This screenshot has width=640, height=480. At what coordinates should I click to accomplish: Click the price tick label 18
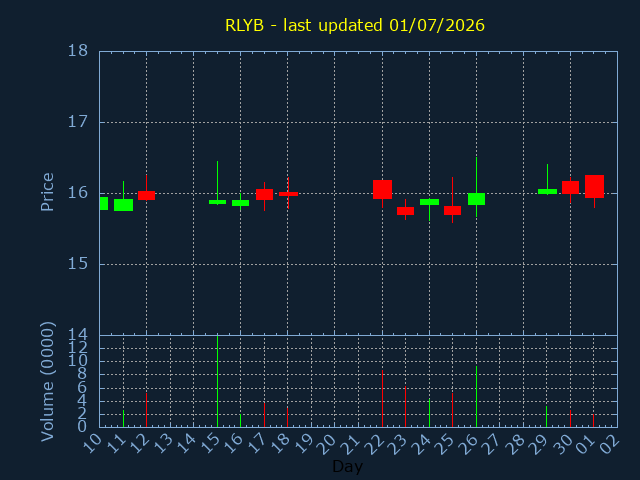click(78, 51)
